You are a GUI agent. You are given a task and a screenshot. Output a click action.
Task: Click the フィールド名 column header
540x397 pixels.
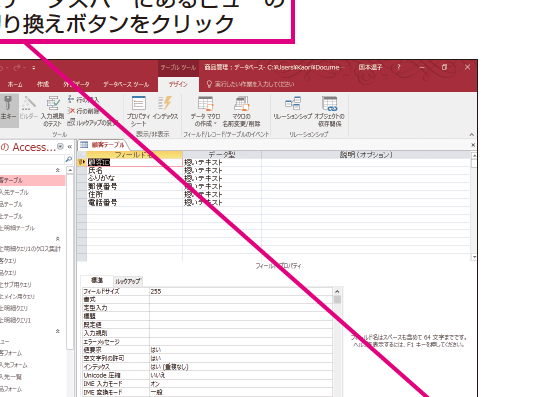click(134, 155)
